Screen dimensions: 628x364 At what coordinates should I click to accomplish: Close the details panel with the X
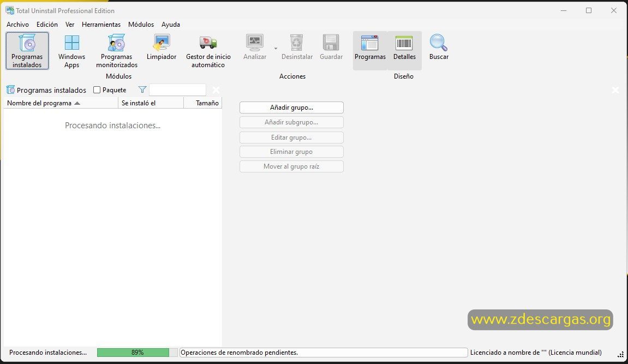coord(615,90)
